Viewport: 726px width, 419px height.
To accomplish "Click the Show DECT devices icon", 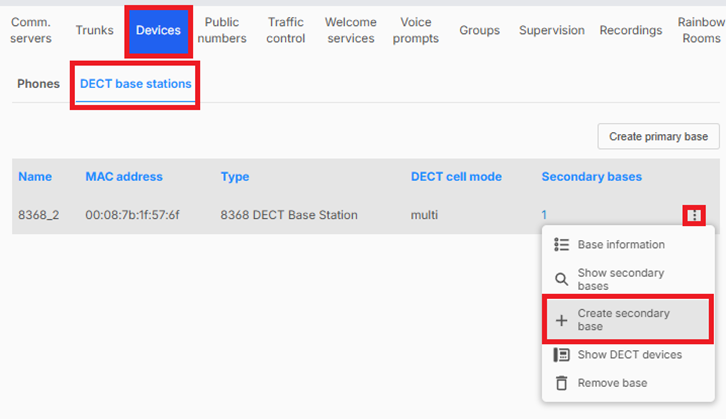I will click(x=561, y=355).
